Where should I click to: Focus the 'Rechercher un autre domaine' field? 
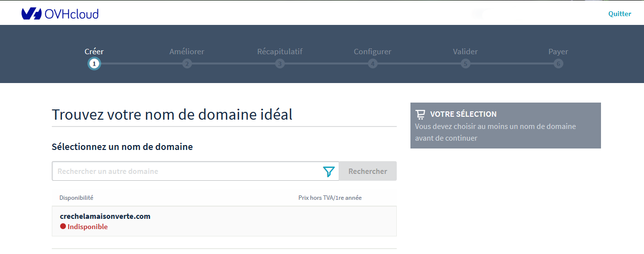click(x=186, y=171)
